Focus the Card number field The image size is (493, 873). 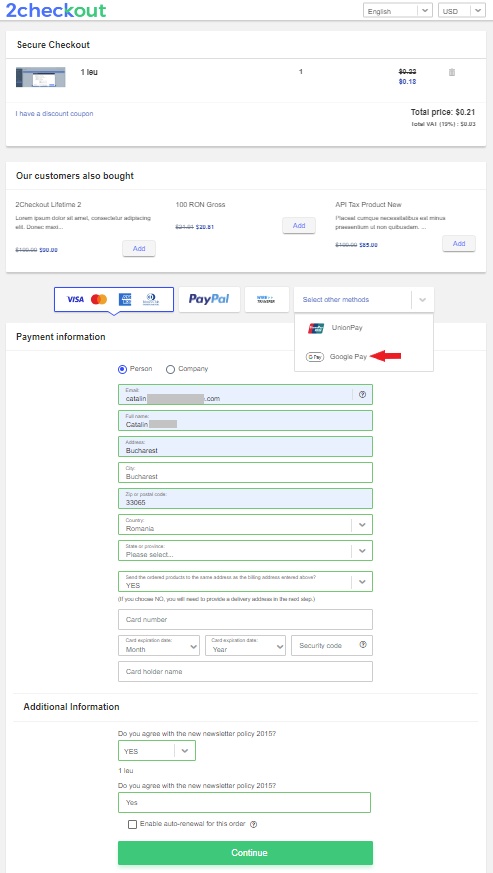coord(245,619)
